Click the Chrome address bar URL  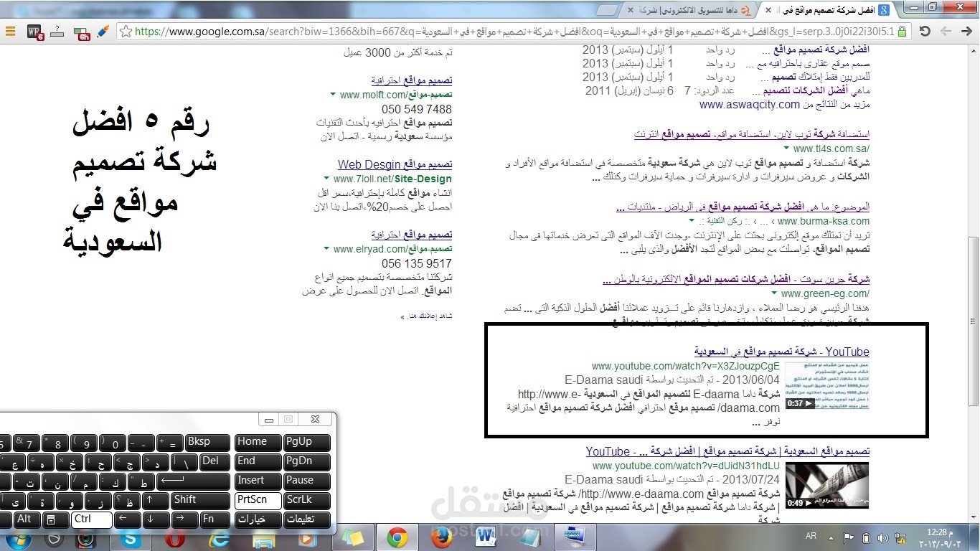click(514, 32)
